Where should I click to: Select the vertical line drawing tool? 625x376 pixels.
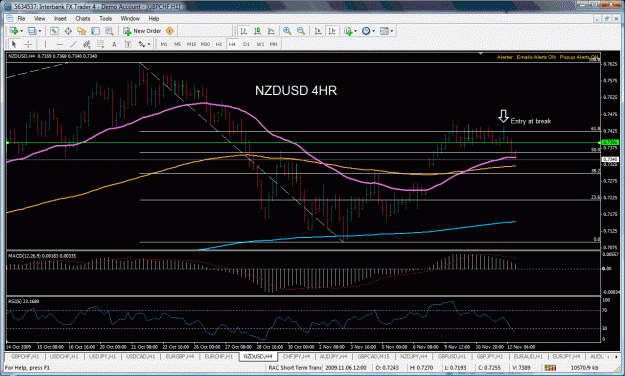[45, 44]
